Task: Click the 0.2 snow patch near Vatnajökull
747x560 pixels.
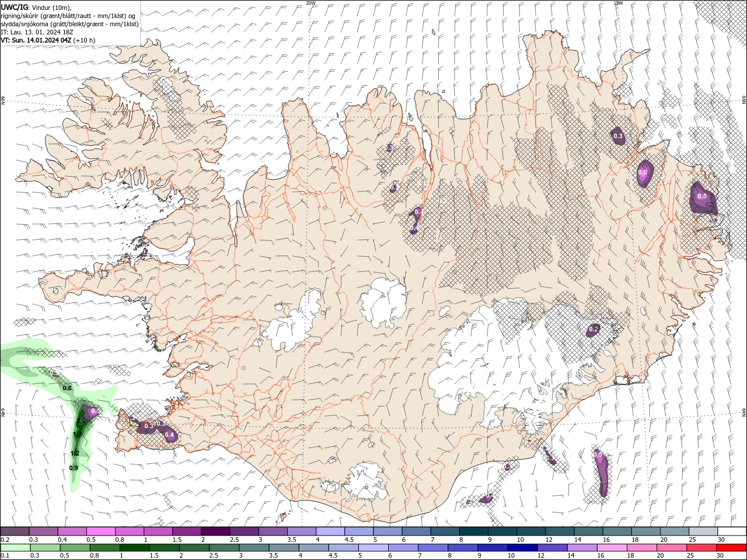Action: pyautogui.click(x=594, y=330)
